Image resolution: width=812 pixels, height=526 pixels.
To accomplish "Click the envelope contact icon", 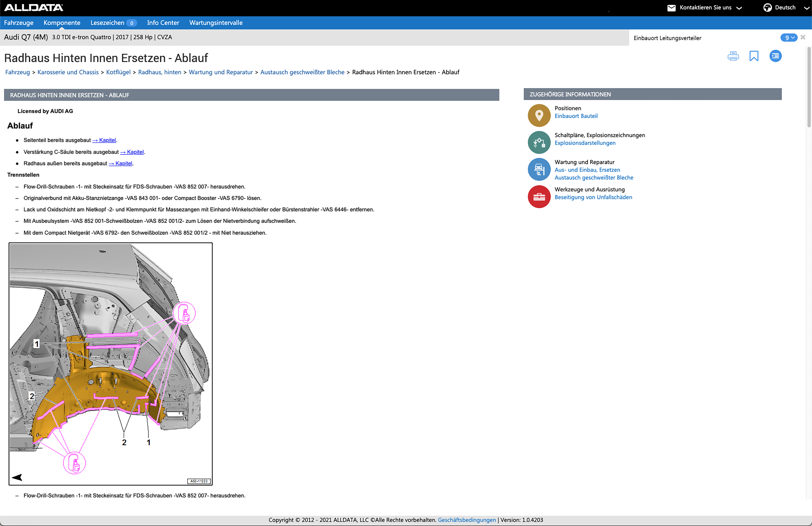I will [x=671, y=8].
